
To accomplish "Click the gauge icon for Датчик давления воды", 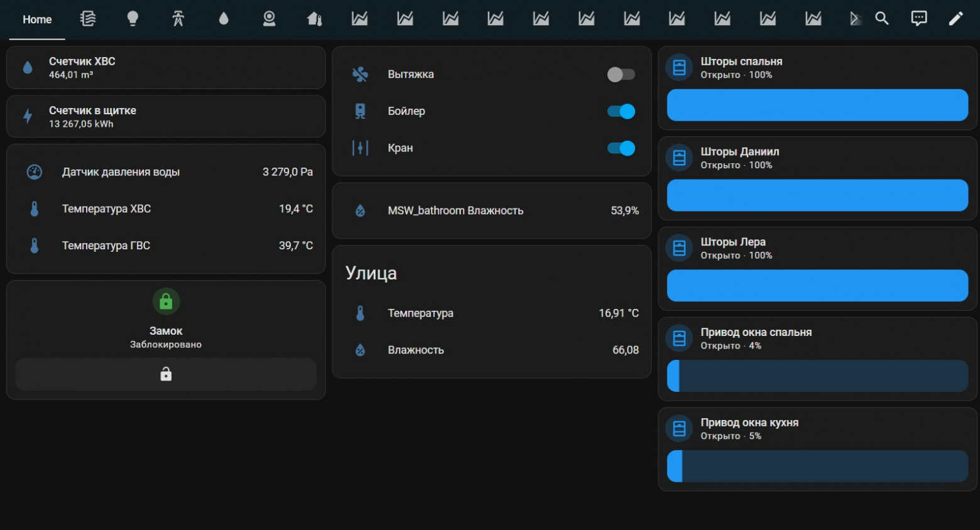I will coord(35,172).
